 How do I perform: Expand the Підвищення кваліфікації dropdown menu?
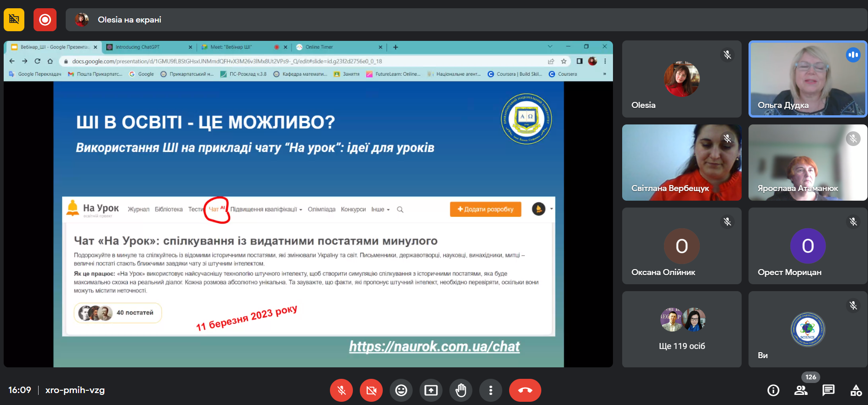click(x=266, y=209)
